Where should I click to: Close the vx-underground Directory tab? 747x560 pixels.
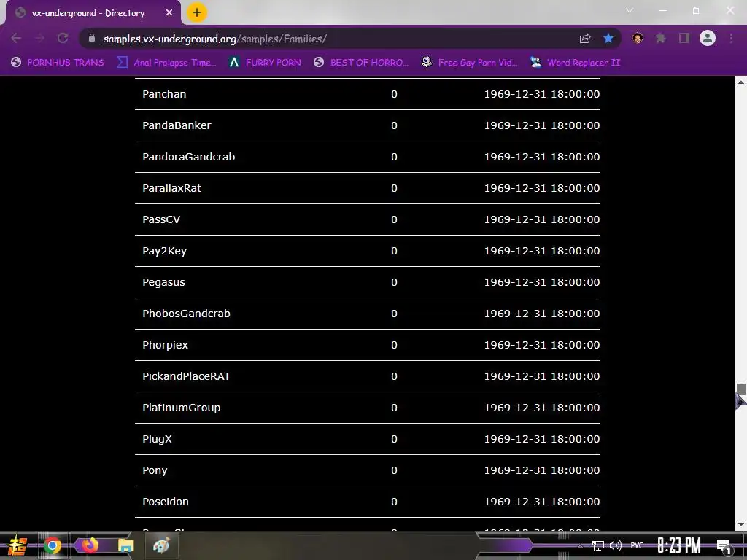(x=169, y=13)
